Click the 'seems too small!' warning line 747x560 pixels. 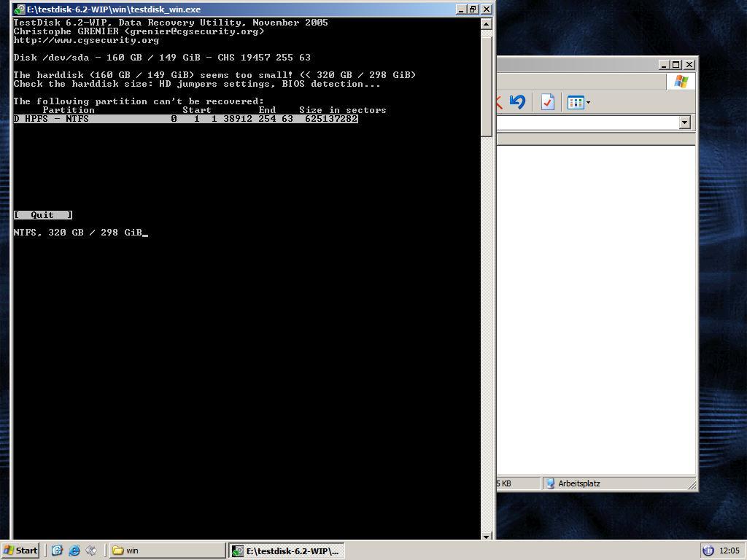click(214, 75)
